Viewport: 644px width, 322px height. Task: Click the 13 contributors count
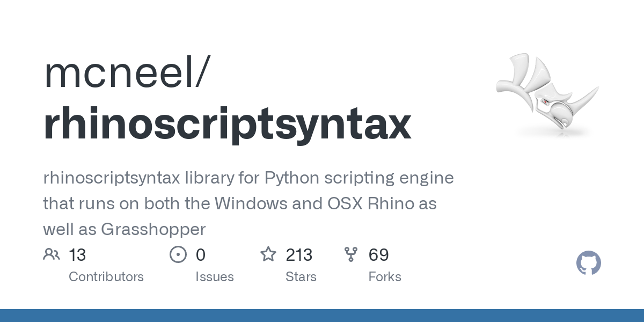(77, 255)
